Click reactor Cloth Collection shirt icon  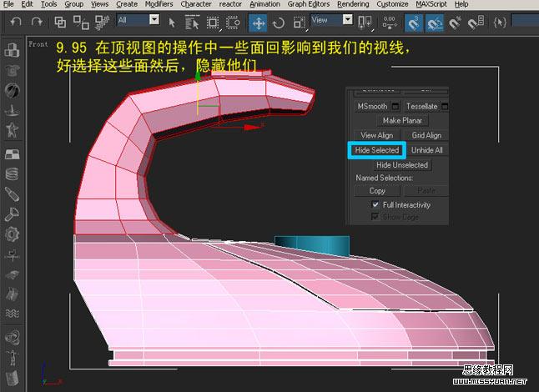click(x=12, y=70)
